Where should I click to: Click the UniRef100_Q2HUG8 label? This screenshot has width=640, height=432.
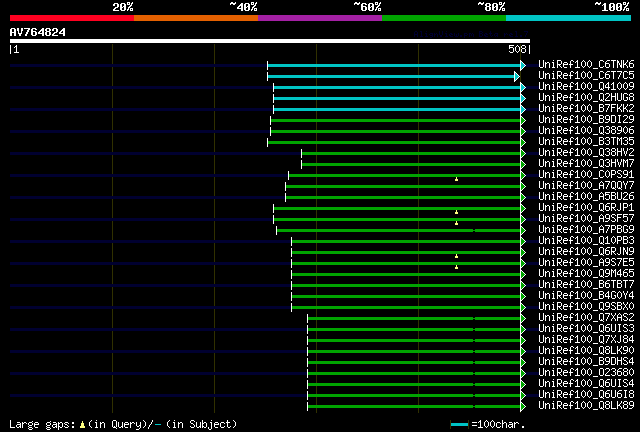coord(586,98)
